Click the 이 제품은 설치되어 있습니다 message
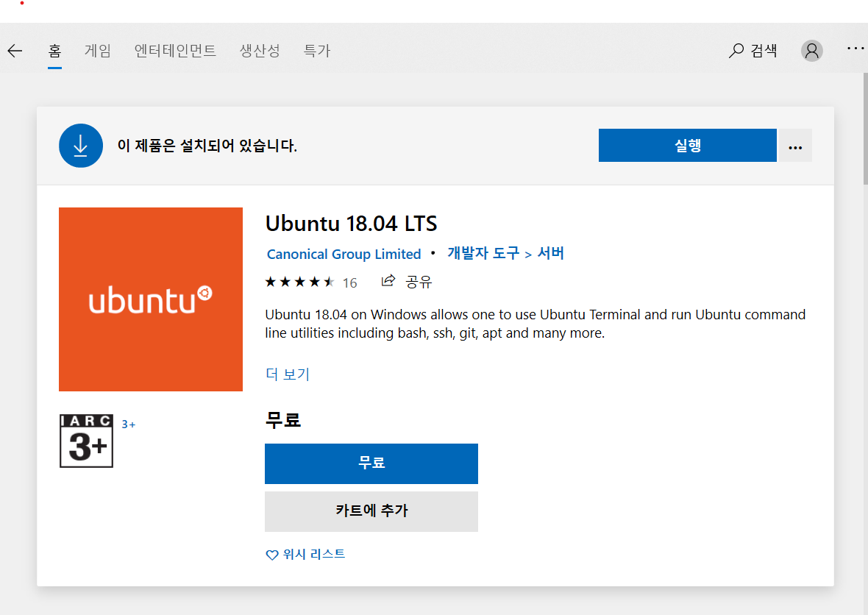868x615 pixels. coord(207,146)
